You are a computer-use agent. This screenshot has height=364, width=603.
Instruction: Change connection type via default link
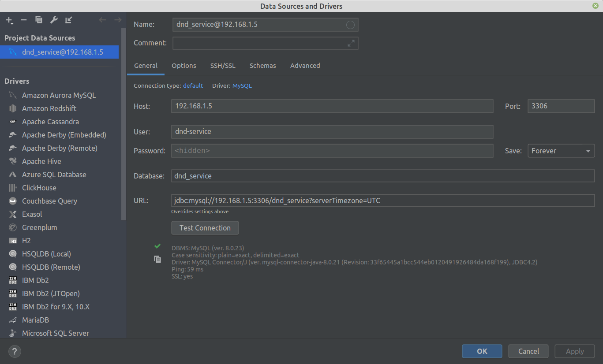click(193, 85)
